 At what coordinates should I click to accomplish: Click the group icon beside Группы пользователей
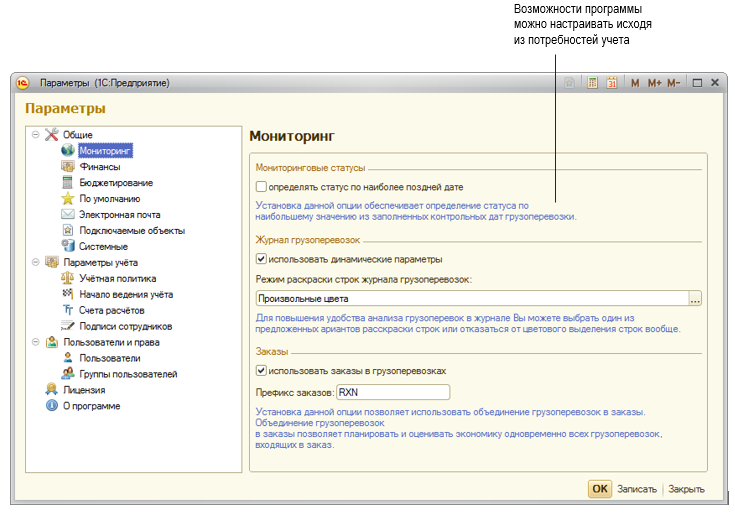68,374
